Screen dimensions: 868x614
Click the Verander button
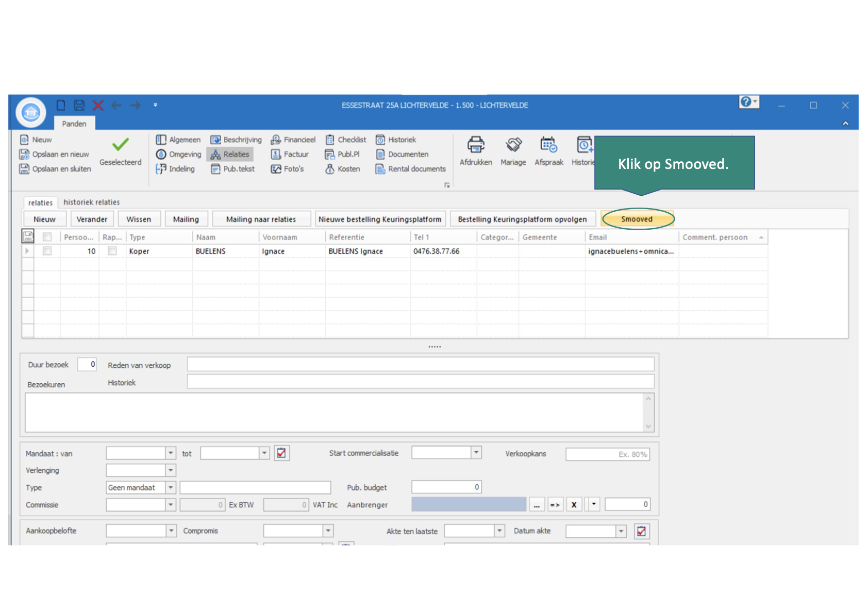(x=92, y=219)
